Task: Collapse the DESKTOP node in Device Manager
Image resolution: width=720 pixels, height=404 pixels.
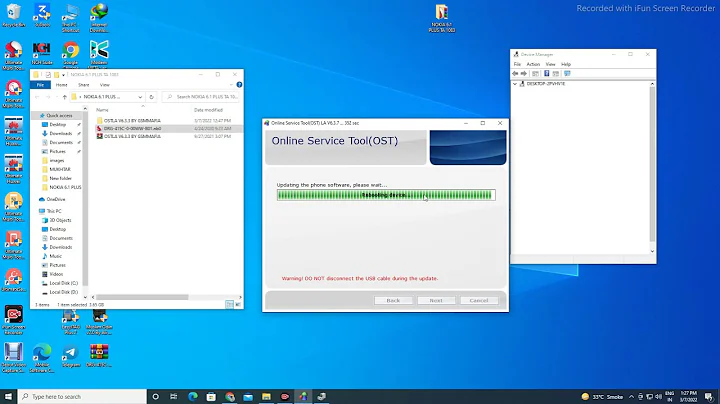Action: (515, 84)
